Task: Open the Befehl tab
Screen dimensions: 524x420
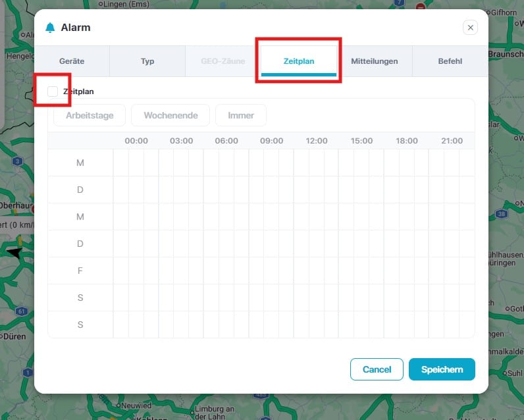Action: pyautogui.click(x=450, y=61)
